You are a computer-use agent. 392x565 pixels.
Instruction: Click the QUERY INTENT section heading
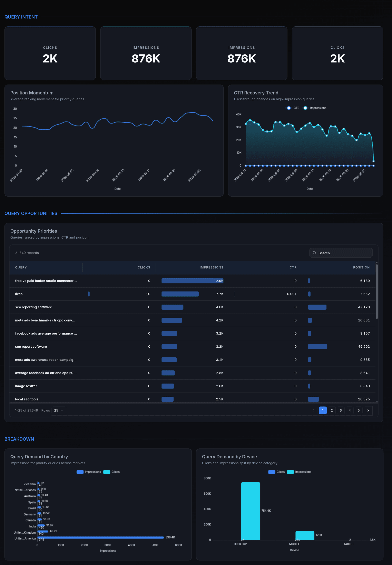point(21,17)
